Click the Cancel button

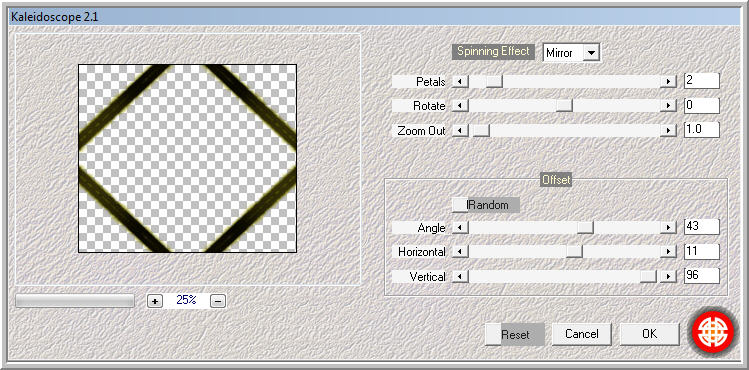[x=581, y=334]
